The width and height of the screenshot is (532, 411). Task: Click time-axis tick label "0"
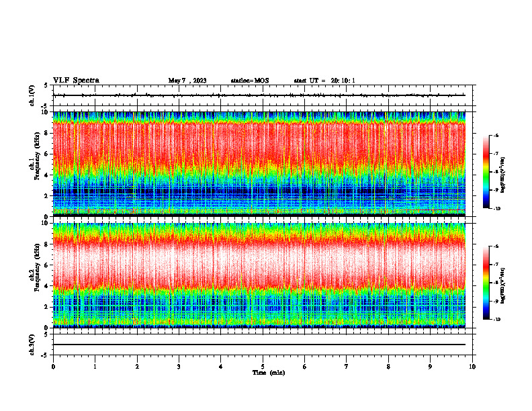53,367
